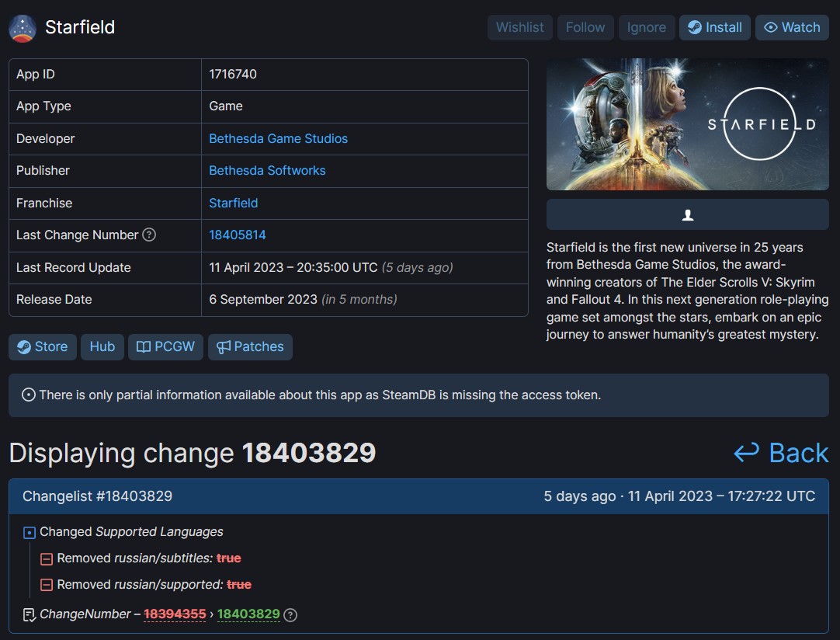The image size is (840, 640).
Task: Open the Bethesda Game Studios developer link
Action: pos(278,138)
